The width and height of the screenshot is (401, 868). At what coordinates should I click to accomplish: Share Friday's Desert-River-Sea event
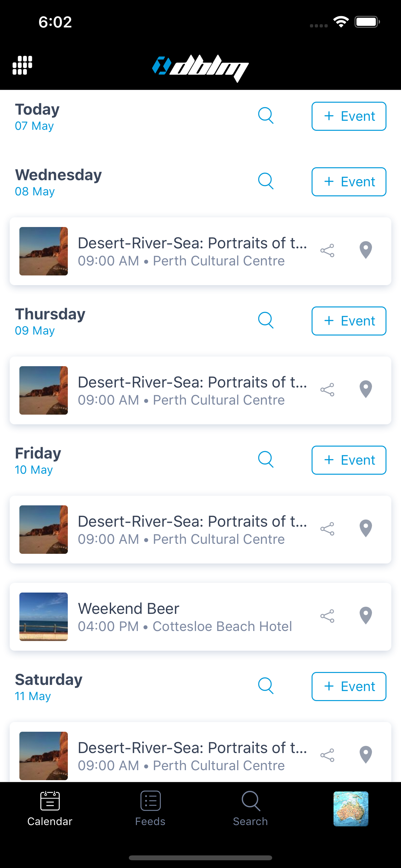tap(327, 529)
